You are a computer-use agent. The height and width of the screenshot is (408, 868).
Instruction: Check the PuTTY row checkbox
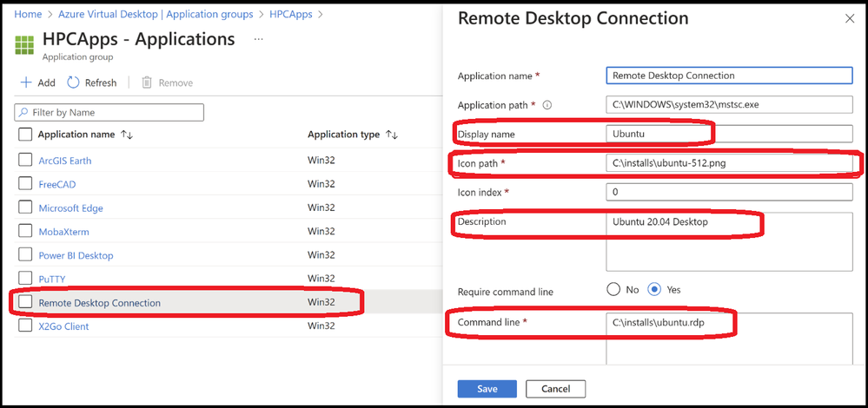(25, 278)
